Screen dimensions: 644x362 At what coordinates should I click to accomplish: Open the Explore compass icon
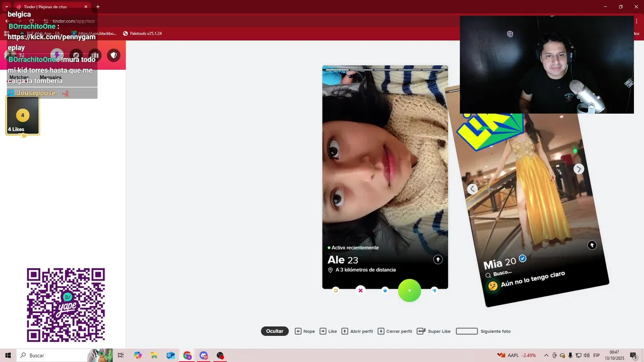coord(76,55)
